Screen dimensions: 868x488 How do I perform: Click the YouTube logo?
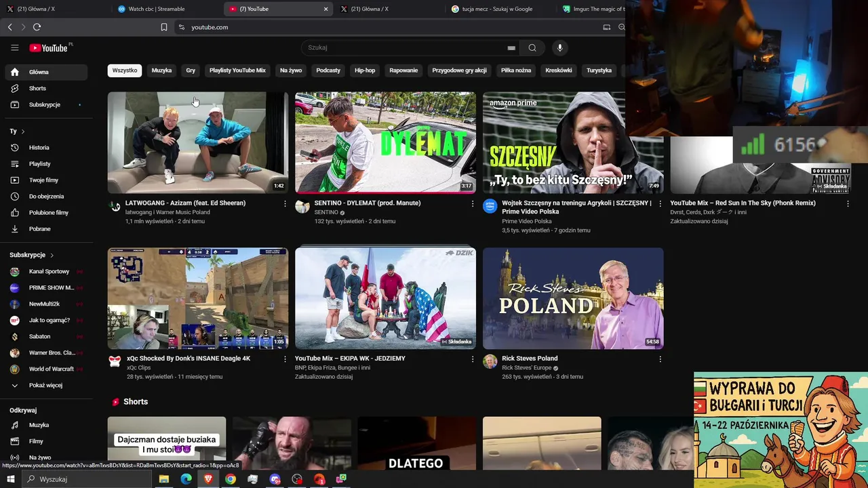(x=48, y=48)
